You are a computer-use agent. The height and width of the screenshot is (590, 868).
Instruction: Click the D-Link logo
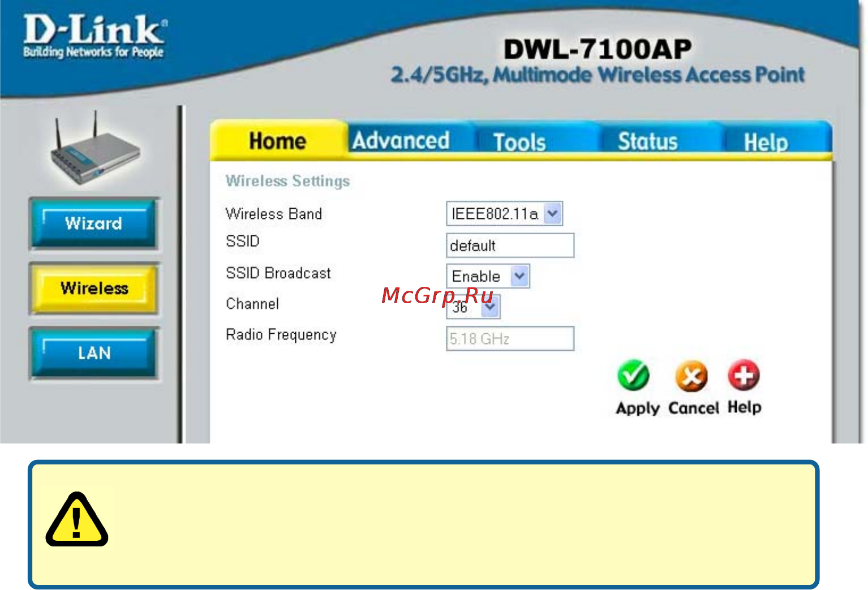click(94, 37)
